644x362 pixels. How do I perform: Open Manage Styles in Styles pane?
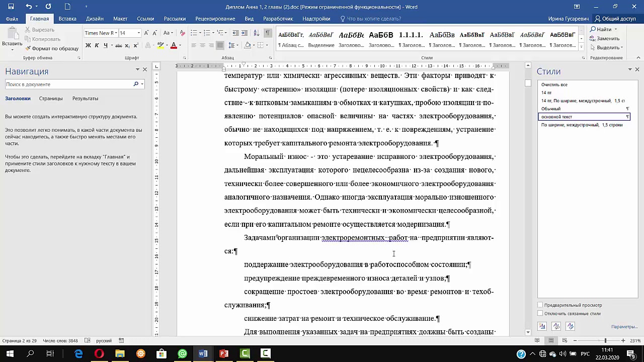[x=570, y=326]
